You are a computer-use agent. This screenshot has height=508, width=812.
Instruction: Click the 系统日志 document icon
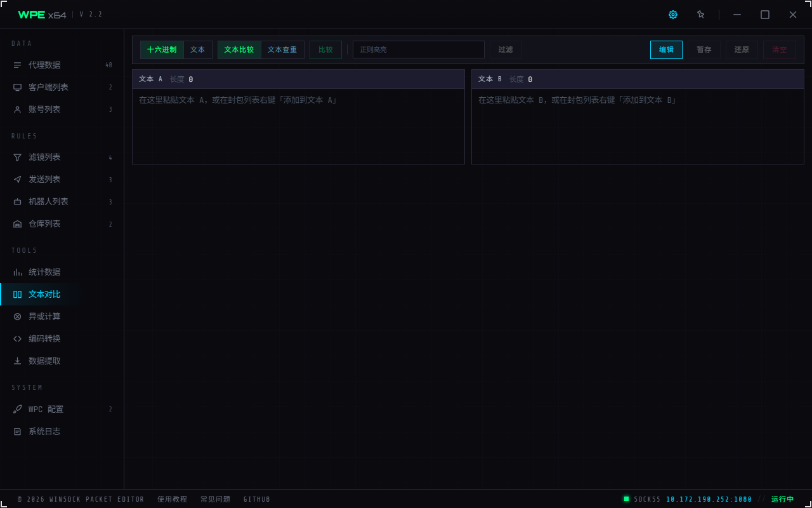(x=18, y=431)
